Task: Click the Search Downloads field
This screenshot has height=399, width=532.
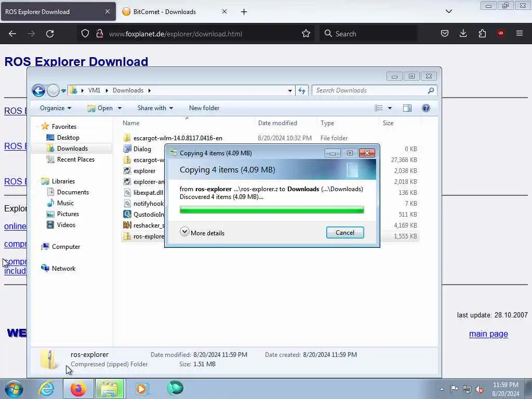Action: click(374, 90)
